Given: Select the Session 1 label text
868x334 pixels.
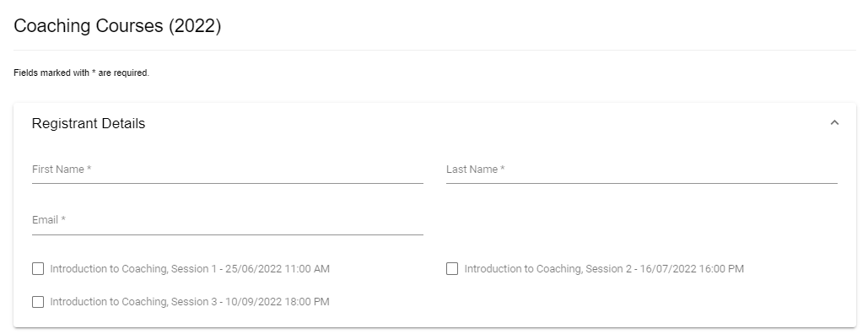Looking at the screenshot, I should 190,269.
